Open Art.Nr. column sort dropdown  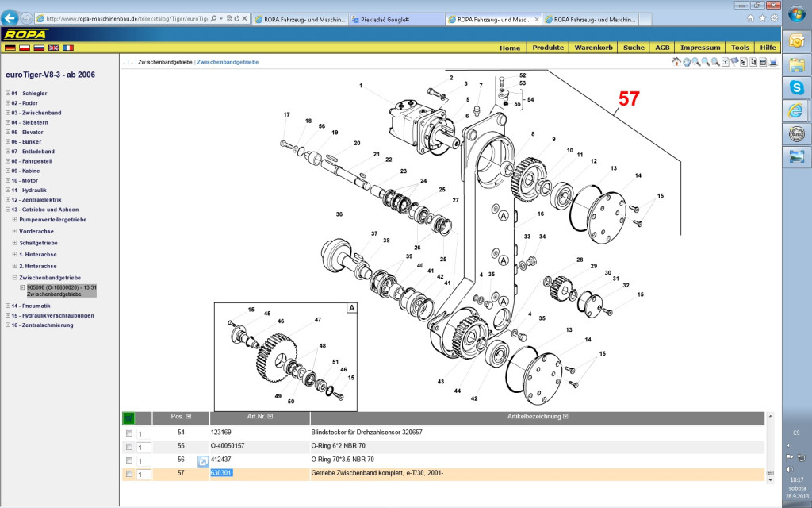pyautogui.click(x=270, y=416)
